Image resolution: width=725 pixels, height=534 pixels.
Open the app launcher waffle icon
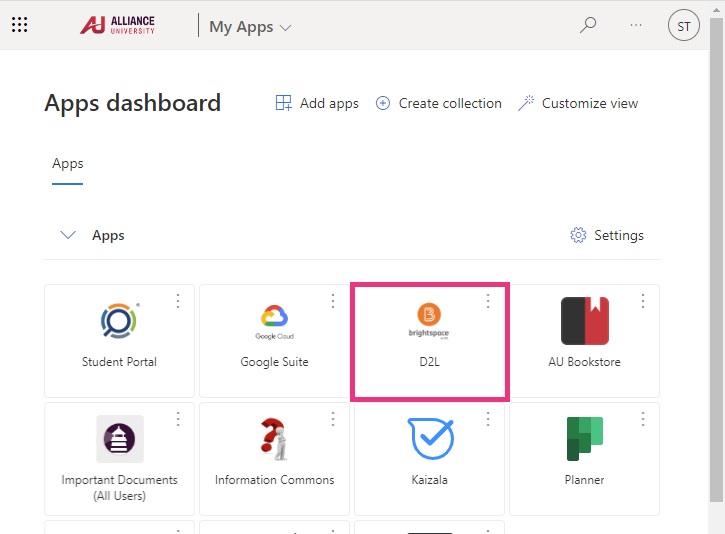click(19, 25)
